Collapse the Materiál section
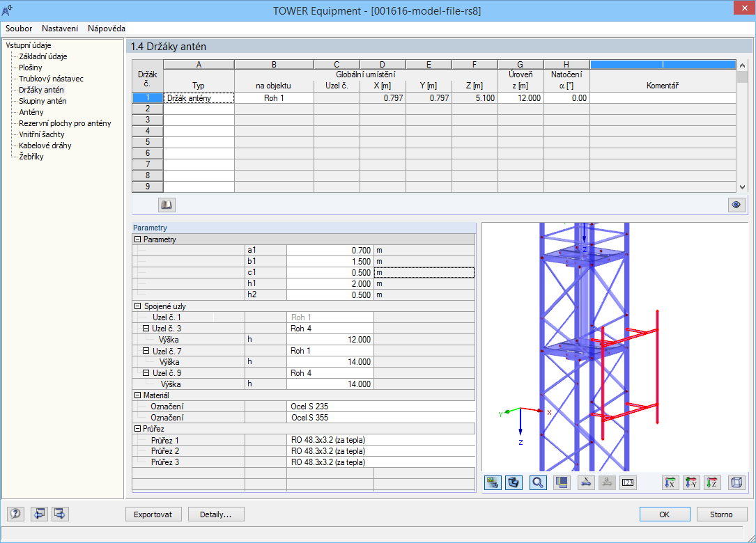This screenshot has width=756, height=543. click(x=137, y=395)
